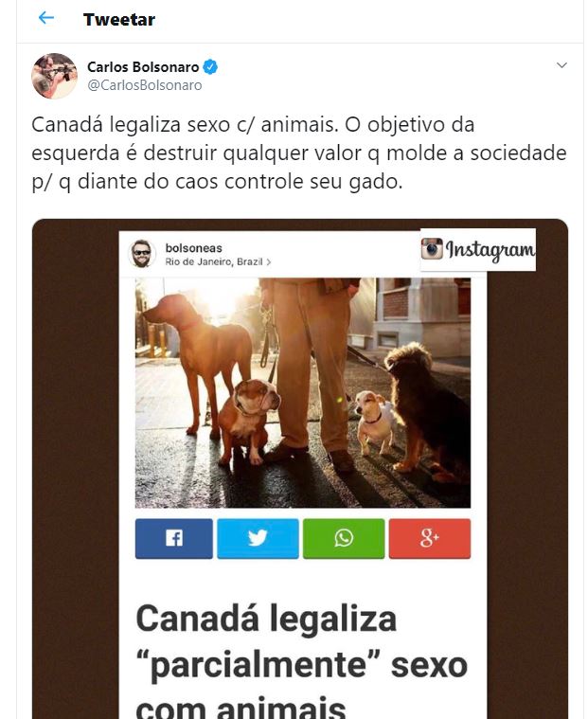Open the bolsoneas profile picture
The height and width of the screenshot is (719, 588).
point(142,254)
